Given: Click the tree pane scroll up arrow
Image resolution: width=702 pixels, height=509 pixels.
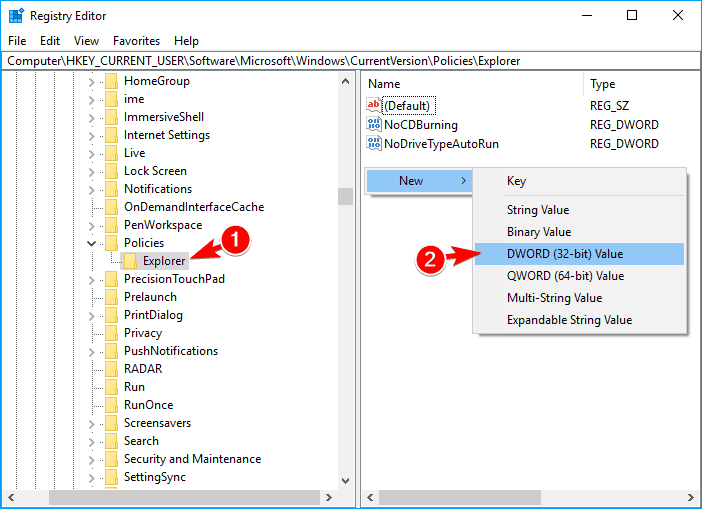Looking at the screenshot, I should [x=345, y=81].
